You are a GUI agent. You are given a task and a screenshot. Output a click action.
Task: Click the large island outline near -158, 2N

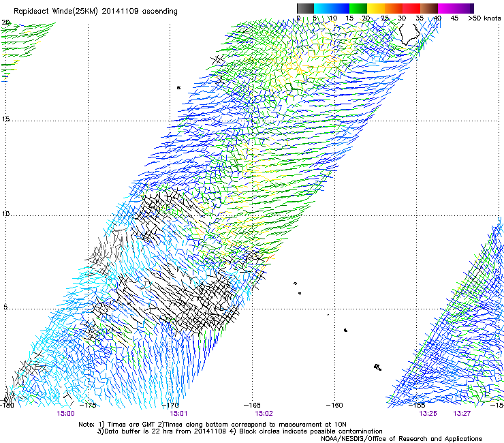[378, 367]
